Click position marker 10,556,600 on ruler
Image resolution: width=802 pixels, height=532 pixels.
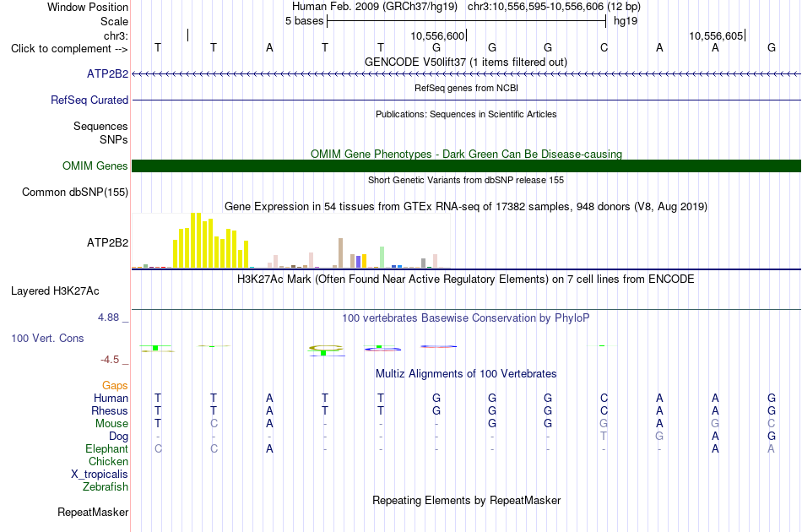tap(437, 35)
